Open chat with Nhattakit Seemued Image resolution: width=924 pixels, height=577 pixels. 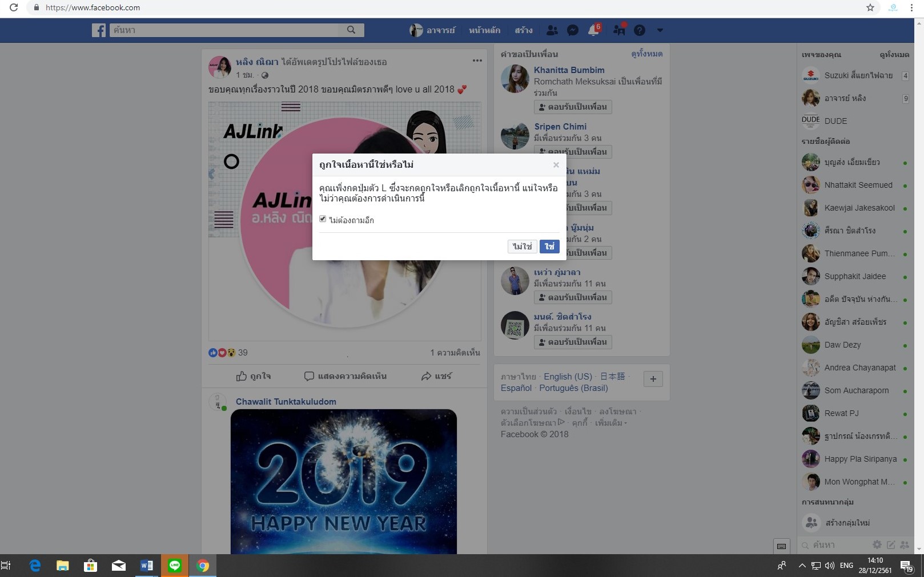855,185
